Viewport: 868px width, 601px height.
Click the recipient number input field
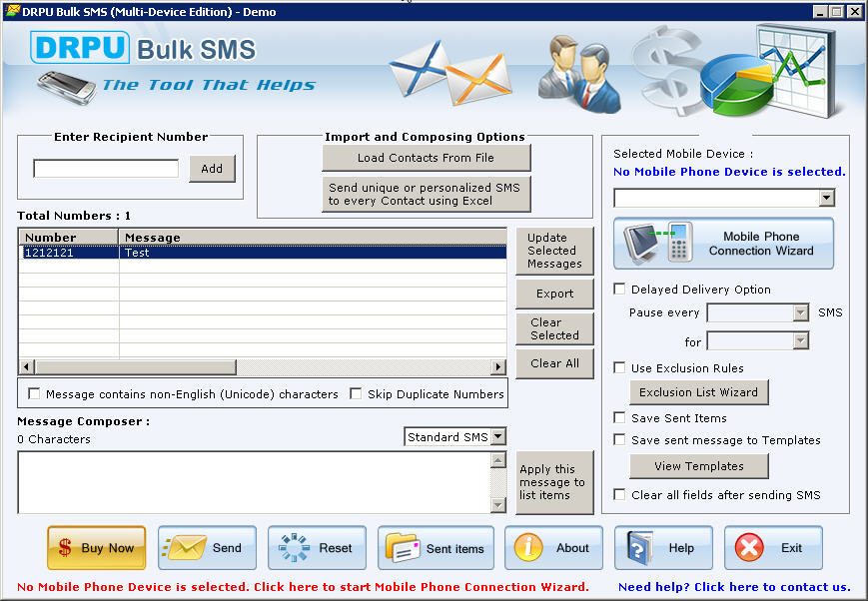[106, 169]
